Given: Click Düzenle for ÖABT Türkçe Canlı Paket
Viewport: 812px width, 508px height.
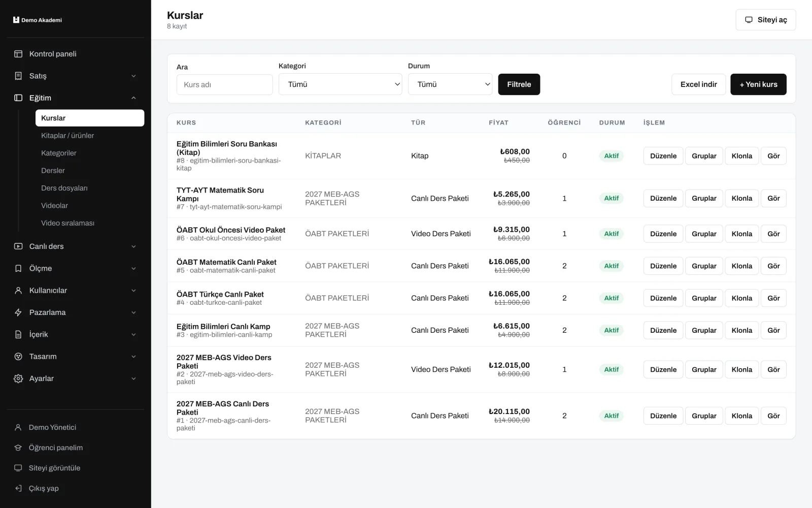Looking at the screenshot, I should click(663, 298).
